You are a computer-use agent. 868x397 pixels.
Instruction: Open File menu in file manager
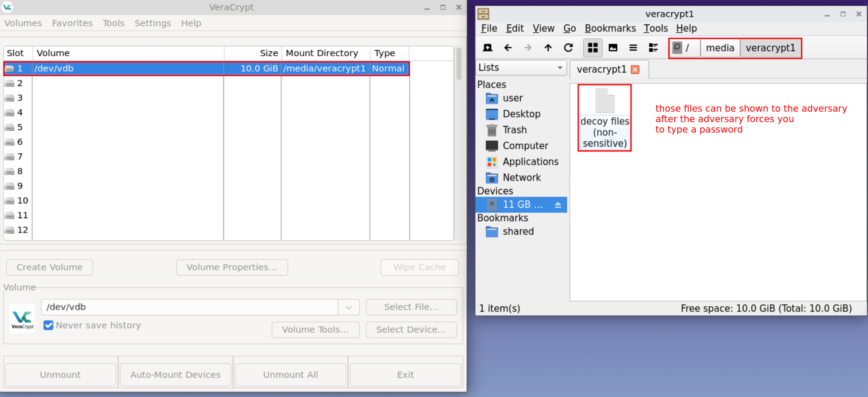coord(489,28)
